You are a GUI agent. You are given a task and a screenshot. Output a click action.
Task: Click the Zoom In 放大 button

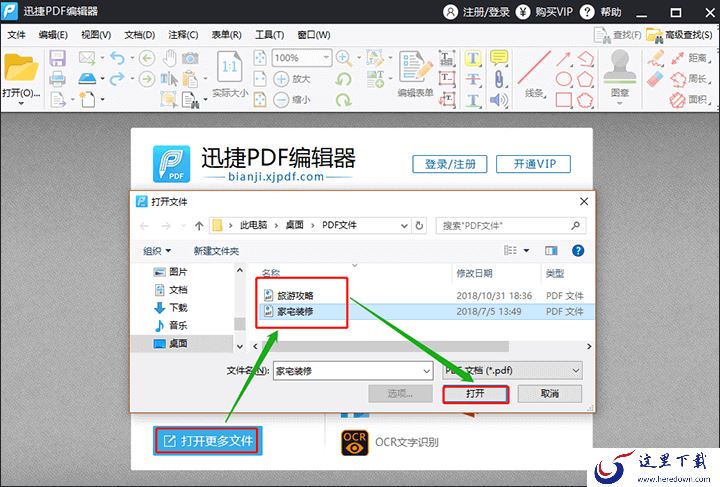(x=292, y=79)
